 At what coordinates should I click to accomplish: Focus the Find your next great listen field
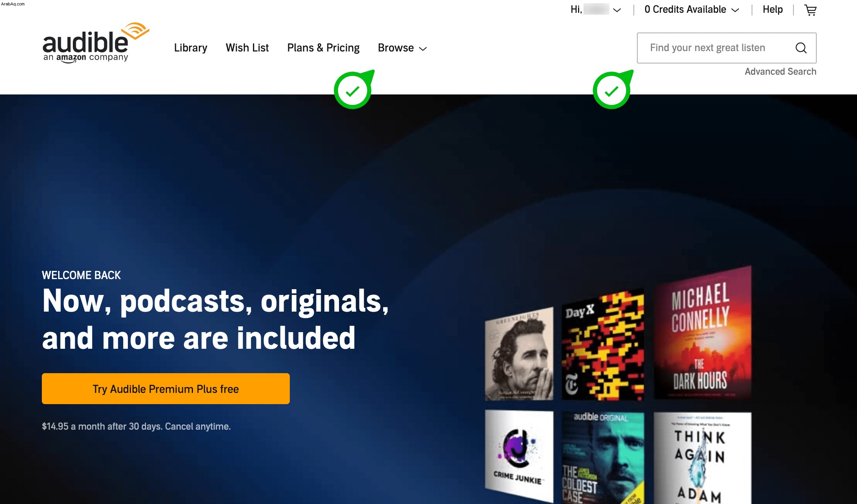[x=727, y=48]
